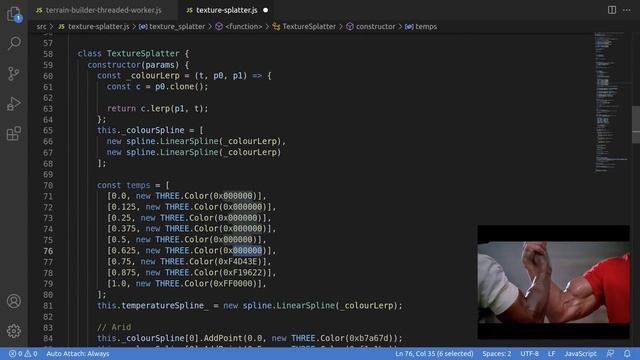Viewport: 640px width, 360px height.
Task: Open the Manage gear icon
Action: pyautogui.click(x=14, y=331)
